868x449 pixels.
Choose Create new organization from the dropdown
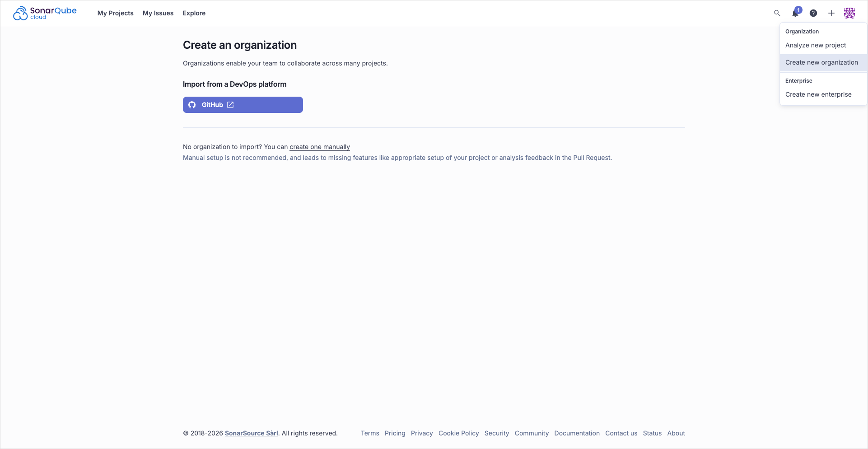coord(821,62)
